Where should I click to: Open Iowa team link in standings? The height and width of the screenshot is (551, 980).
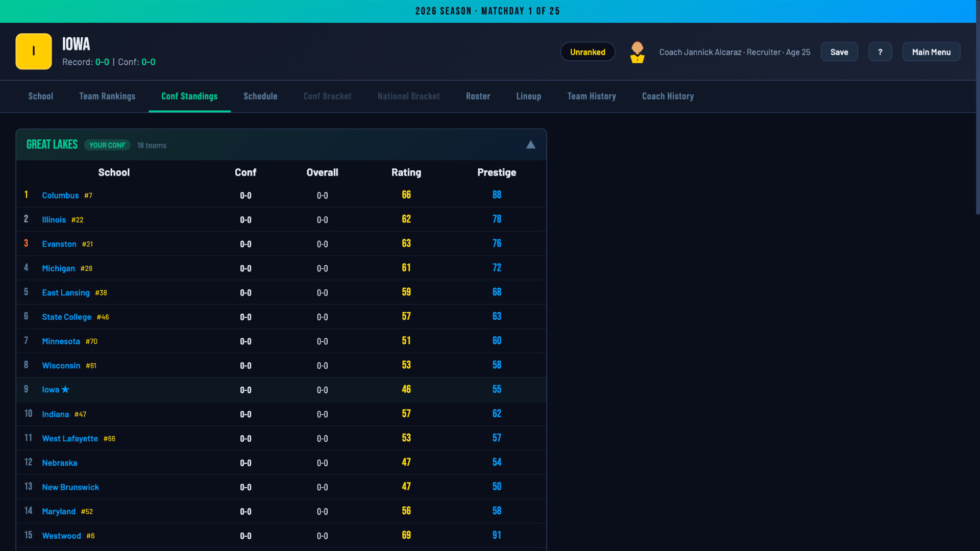pyautogui.click(x=51, y=390)
